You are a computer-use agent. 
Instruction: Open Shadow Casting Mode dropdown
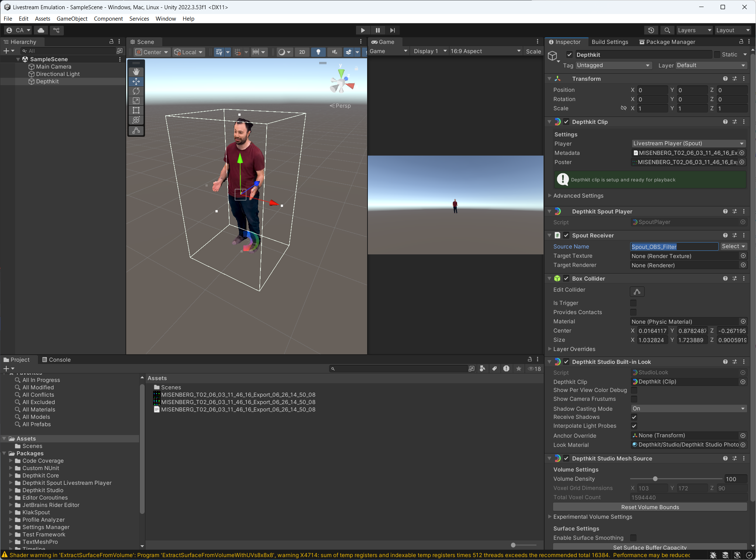point(688,408)
